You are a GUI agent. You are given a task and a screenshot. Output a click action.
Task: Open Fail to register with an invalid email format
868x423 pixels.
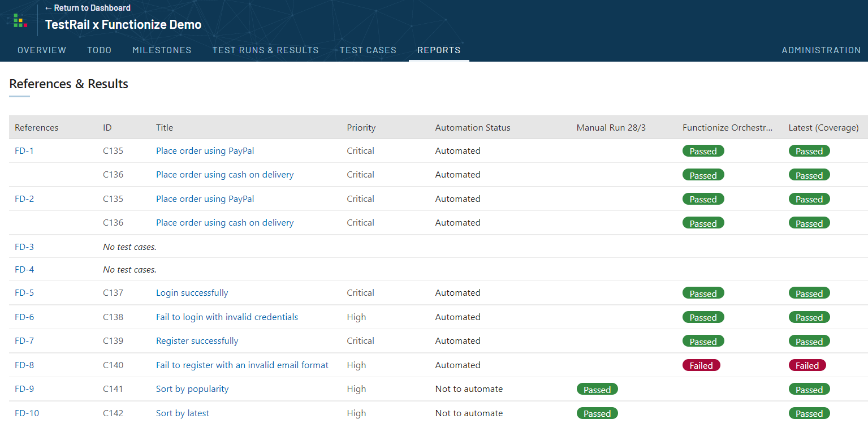(242, 365)
